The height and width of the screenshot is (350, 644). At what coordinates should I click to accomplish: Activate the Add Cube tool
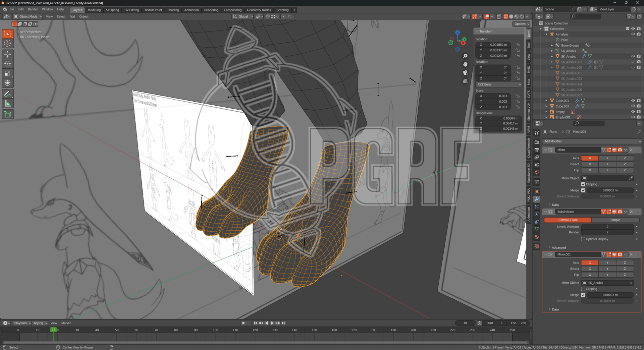(x=8, y=114)
